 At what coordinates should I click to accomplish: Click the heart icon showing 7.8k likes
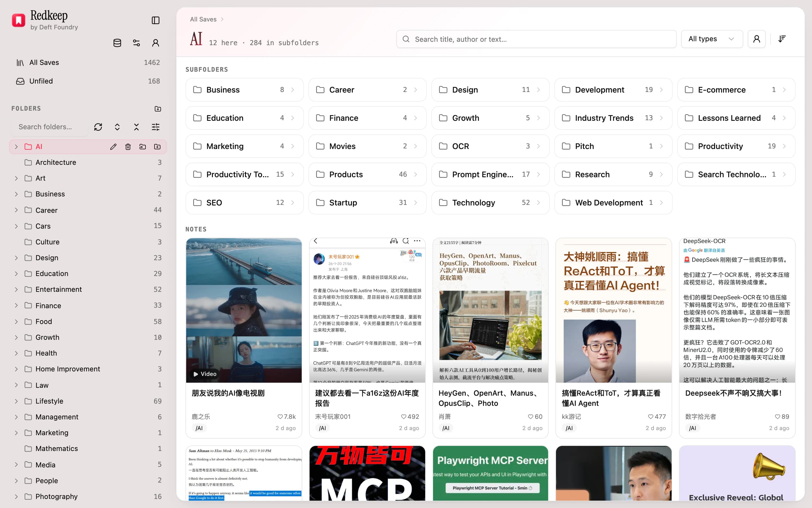tap(280, 417)
